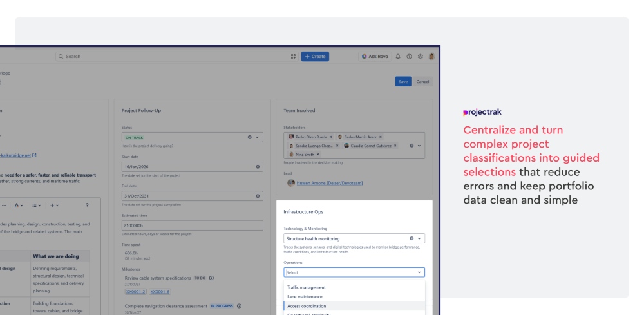Open the editor help question mark
The image size is (644, 315).
(x=87, y=205)
